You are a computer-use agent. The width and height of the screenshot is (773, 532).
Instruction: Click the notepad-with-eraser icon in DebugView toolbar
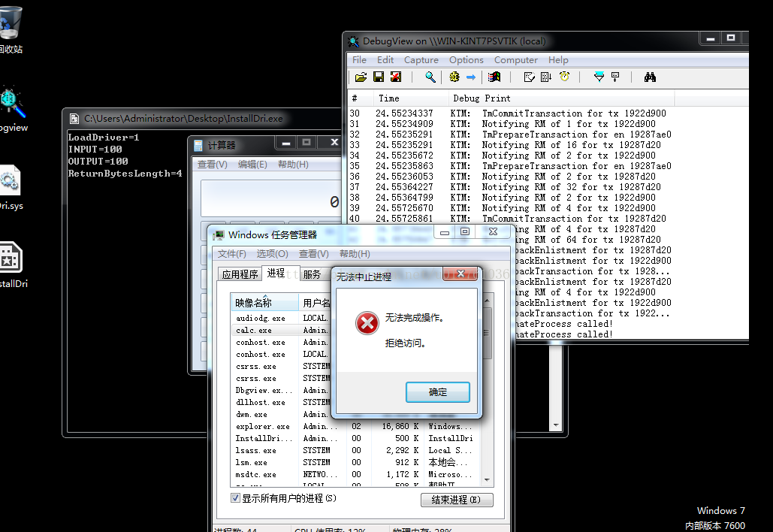click(529, 77)
